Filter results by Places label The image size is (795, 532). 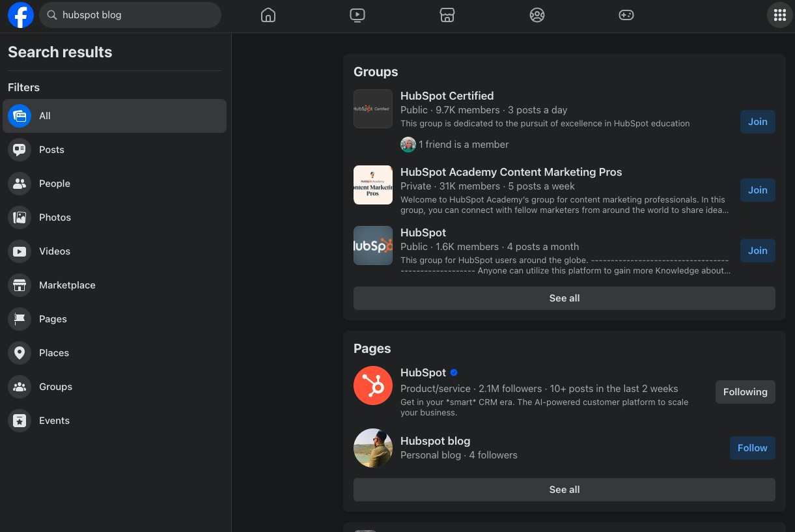(54, 353)
